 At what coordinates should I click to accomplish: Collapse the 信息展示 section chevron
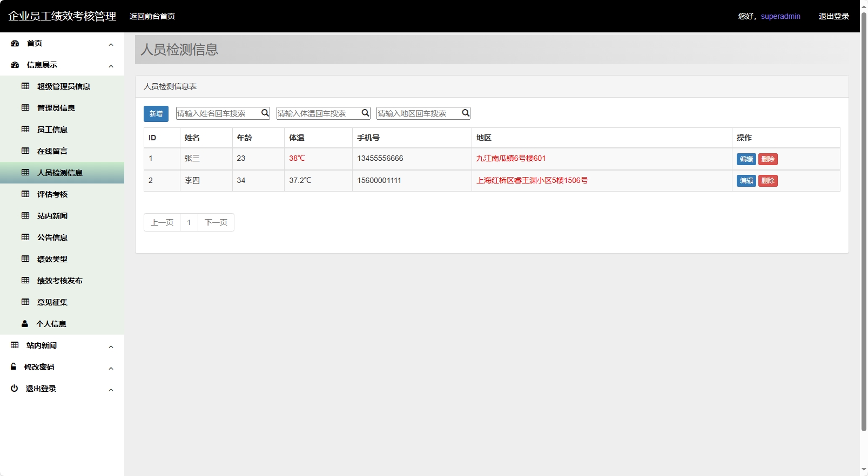tap(111, 66)
